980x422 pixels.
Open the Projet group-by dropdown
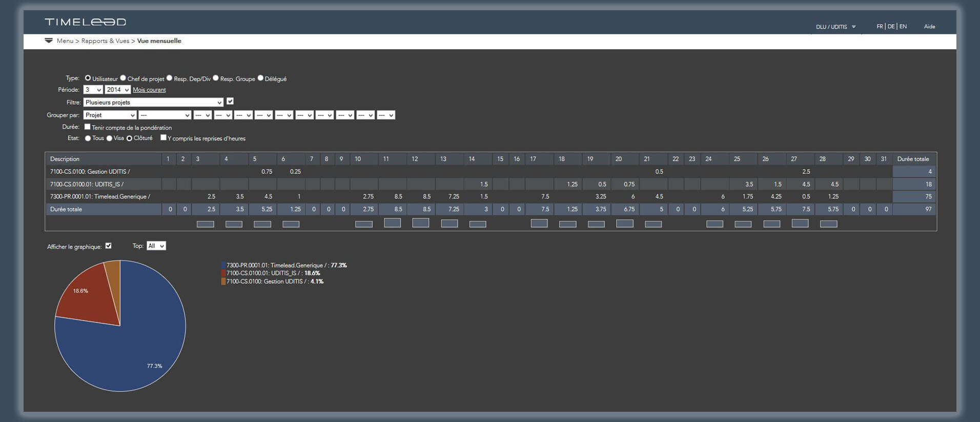(110, 115)
